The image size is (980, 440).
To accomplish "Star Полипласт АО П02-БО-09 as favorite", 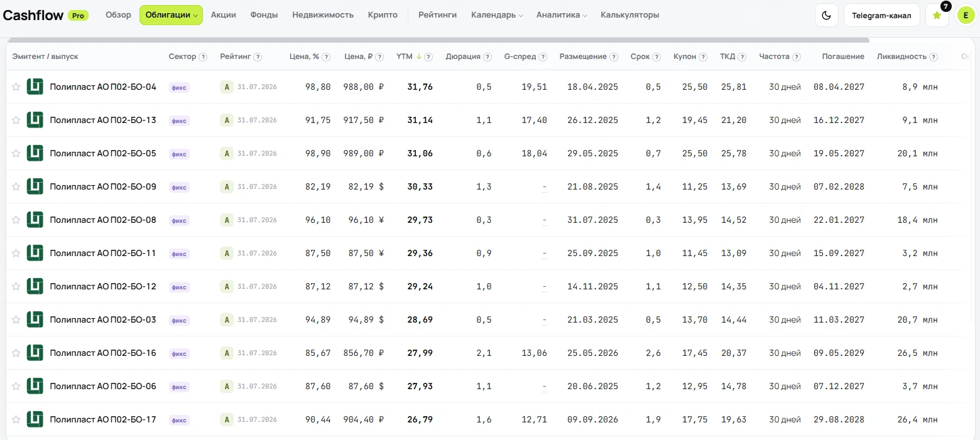I will tap(16, 187).
